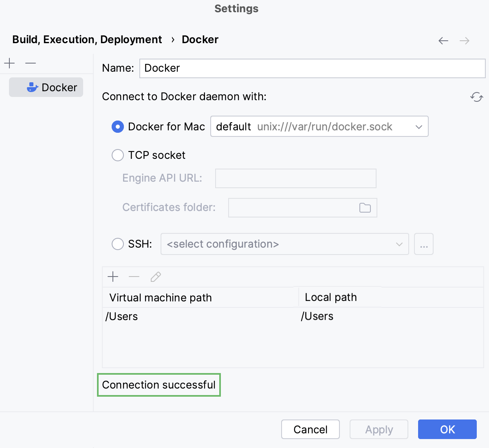Image resolution: width=489 pixels, height=448 pixels.
Task: Open SSH configurations with the ellipsis button
Action: 424,244
